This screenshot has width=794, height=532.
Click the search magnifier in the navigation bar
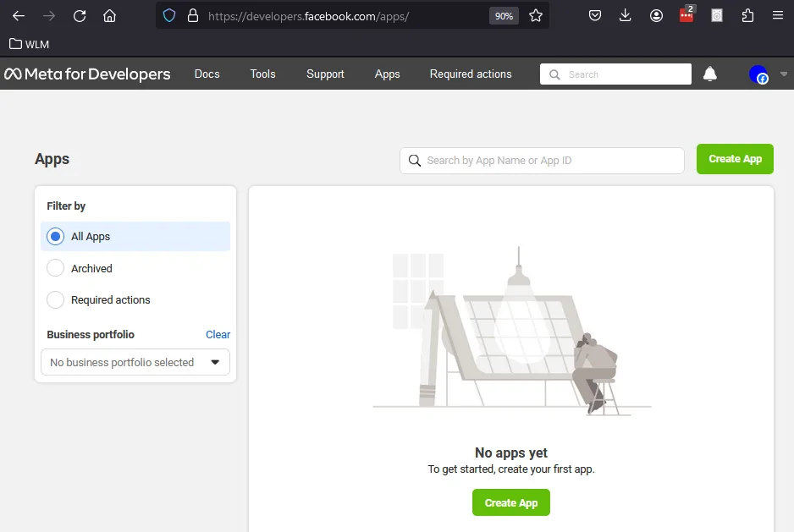coord(554,74)
